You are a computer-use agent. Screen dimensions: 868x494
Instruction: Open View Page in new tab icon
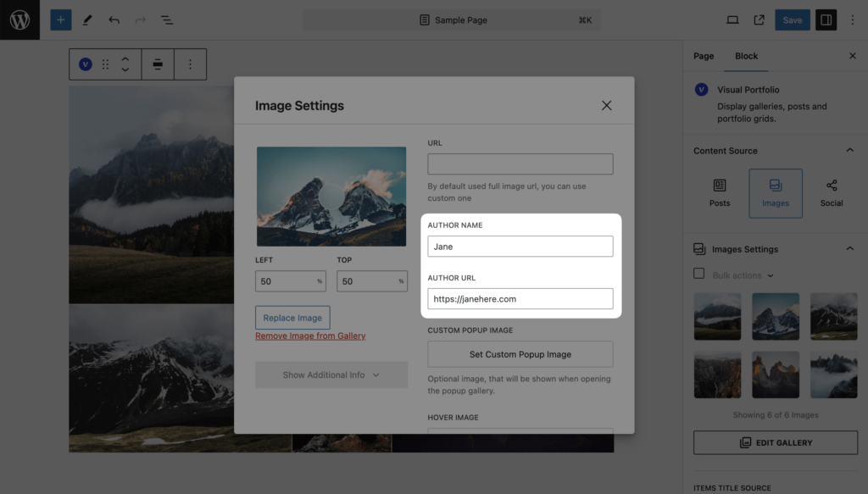coord(759,20)
